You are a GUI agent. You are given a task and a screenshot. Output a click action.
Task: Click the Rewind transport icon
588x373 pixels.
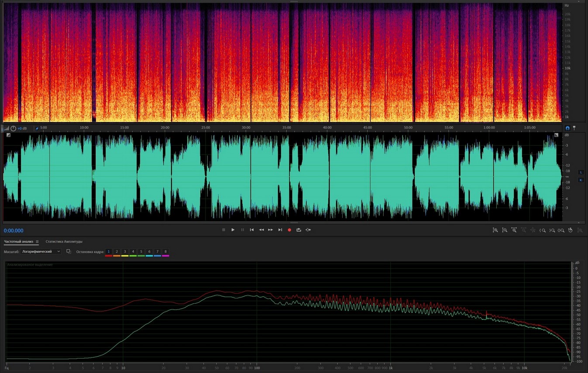tap(261, 230)
